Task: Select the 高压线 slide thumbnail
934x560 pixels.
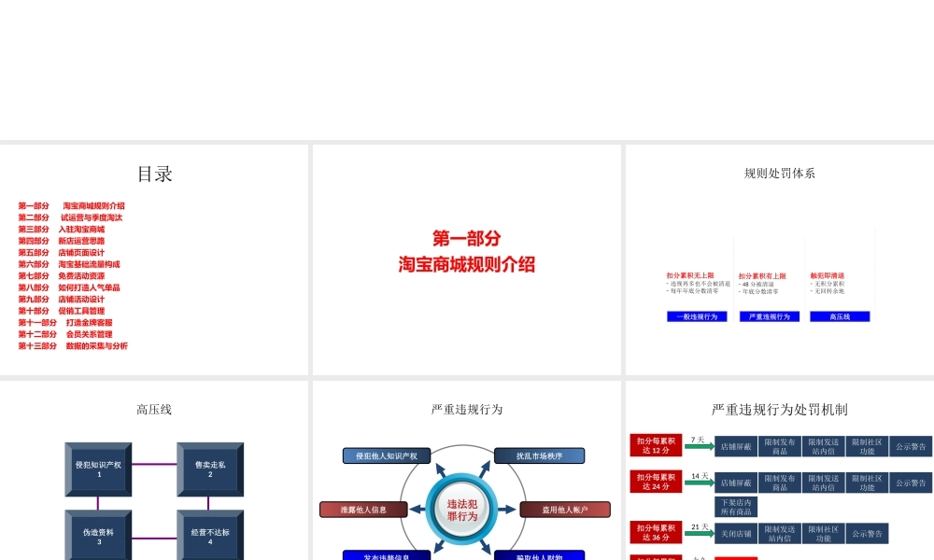Action: click(x=154, y=470)
